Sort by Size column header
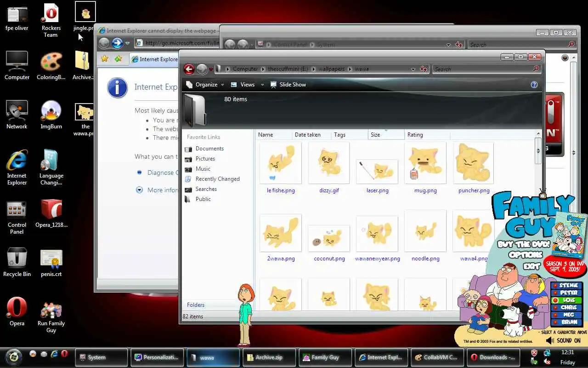The image size is (588, 368). pos(386,135)
